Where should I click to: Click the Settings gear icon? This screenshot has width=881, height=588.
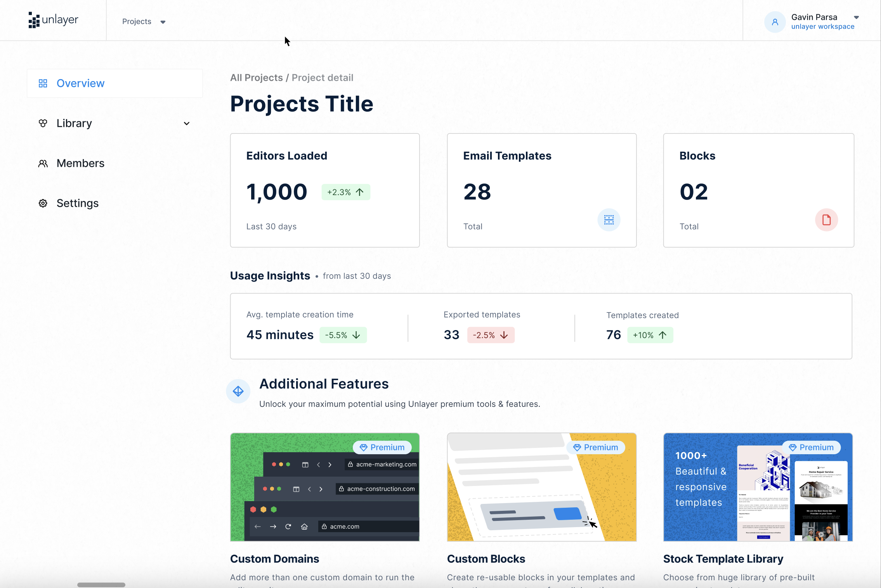coord(43,203)
